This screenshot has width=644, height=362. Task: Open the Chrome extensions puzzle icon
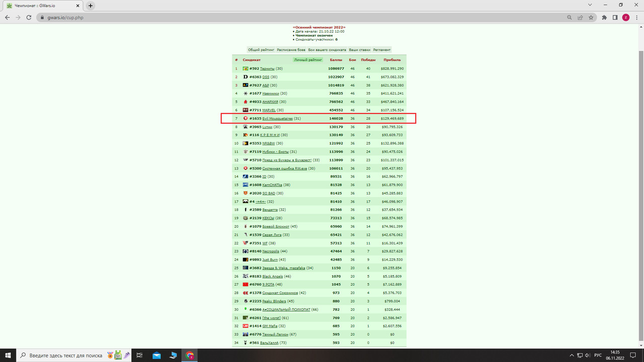(604, 17)
